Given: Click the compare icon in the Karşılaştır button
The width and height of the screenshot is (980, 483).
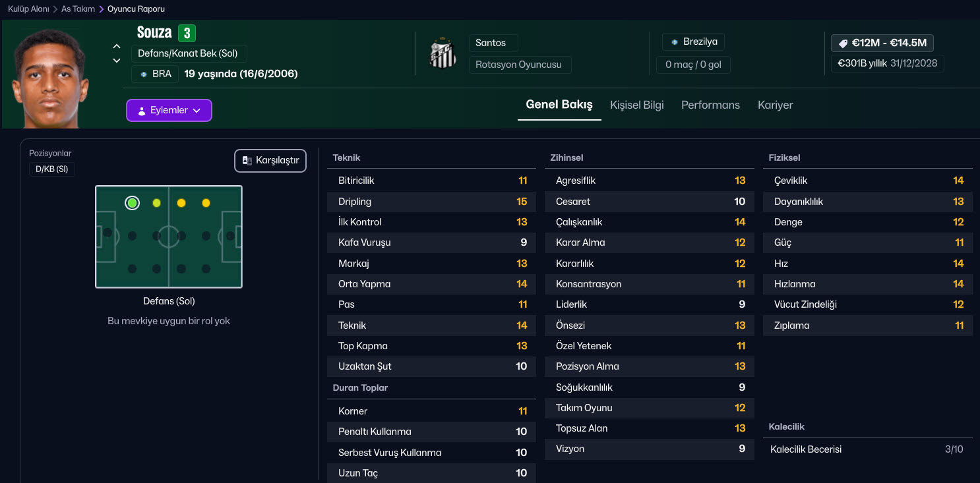Looking at the screenshot, I should click(247, 161).
